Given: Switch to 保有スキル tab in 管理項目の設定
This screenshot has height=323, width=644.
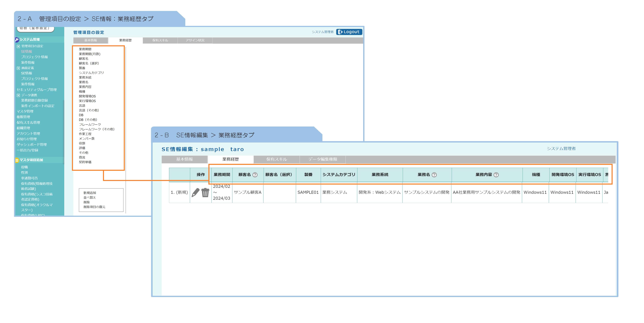Looking at the screenshot, I should coord(160,40).
